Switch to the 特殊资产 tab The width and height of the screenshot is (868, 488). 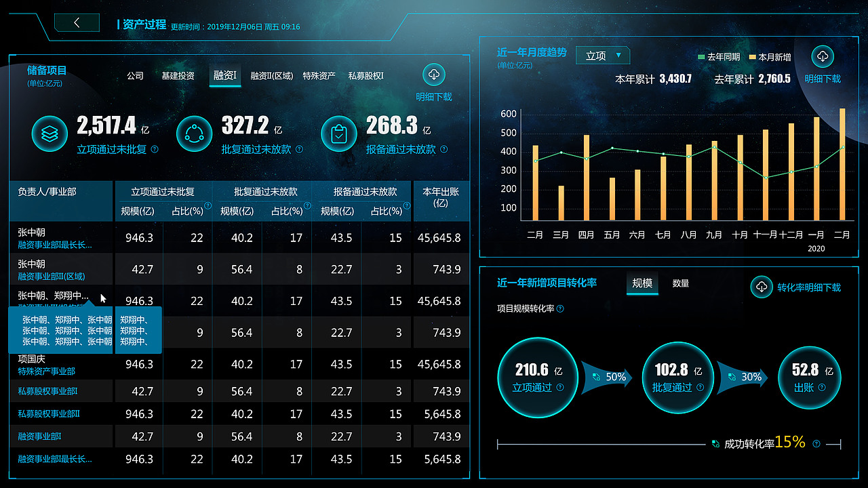coord(319,76)
